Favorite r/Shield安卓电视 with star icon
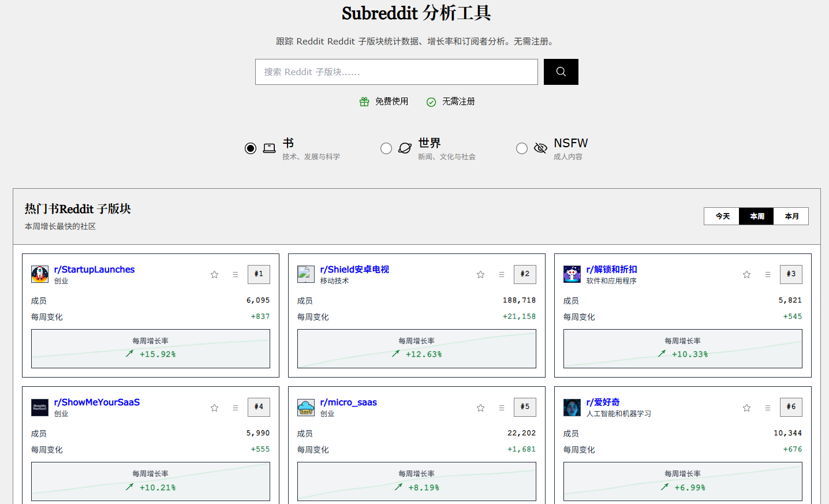This screenshot has height=504, width=829. pos(480,275)
